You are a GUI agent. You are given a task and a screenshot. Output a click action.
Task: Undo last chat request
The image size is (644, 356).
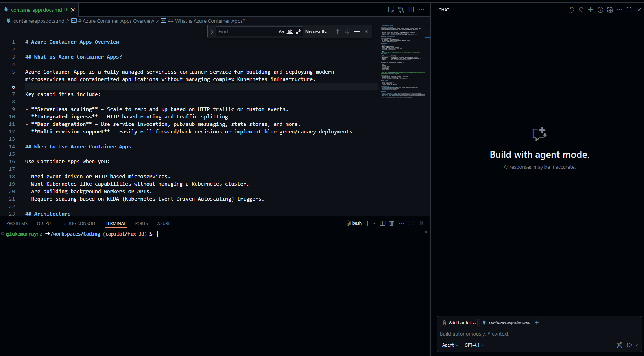572,10
